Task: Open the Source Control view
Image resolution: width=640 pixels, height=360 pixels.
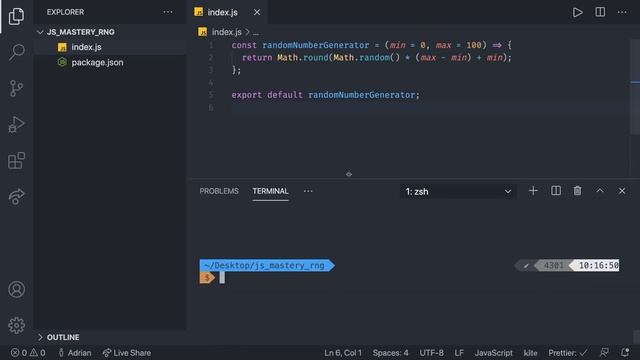Action: point(16,88)
